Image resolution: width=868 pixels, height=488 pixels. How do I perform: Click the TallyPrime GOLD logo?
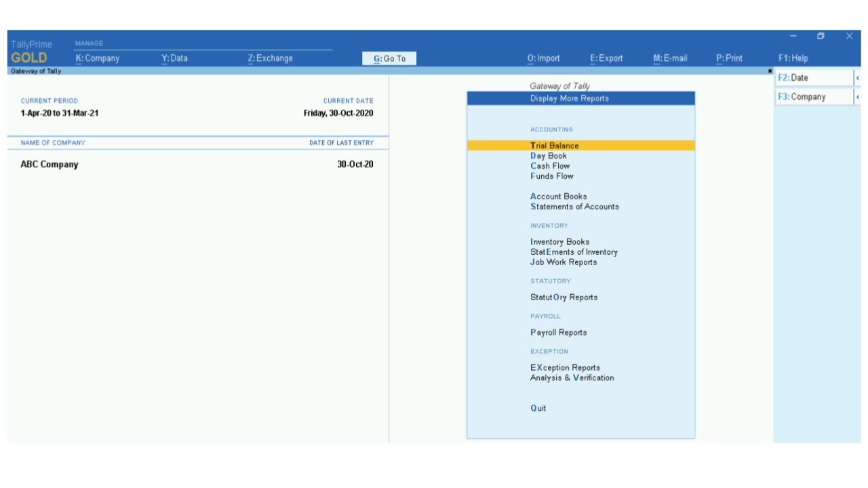pyautogui.click(x=31, y=52)
